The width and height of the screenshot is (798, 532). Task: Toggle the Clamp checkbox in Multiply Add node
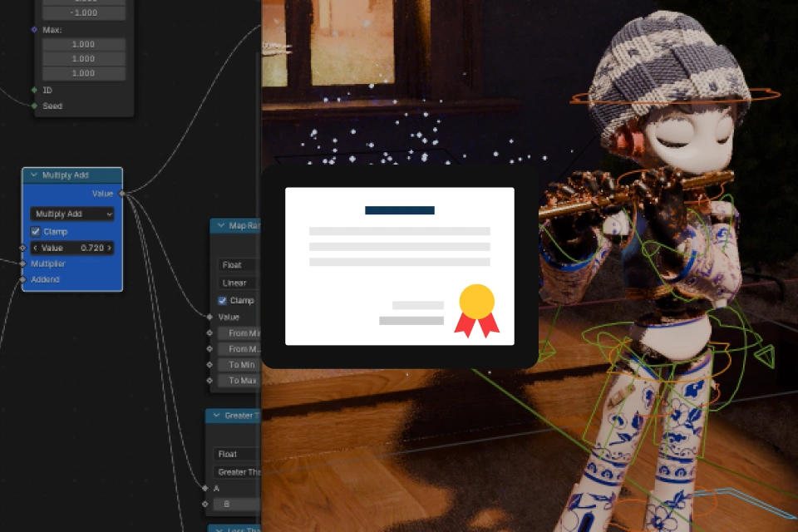(x=35, y=232)
